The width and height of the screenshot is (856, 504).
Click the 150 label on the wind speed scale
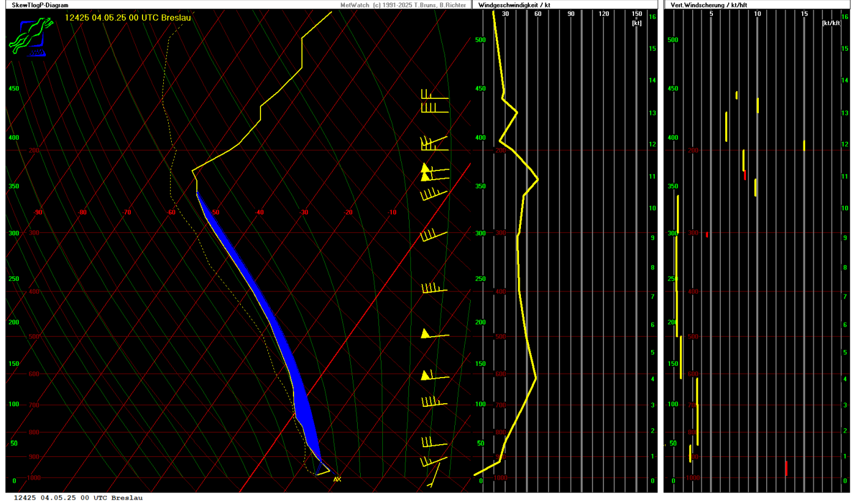coord(636,14)
